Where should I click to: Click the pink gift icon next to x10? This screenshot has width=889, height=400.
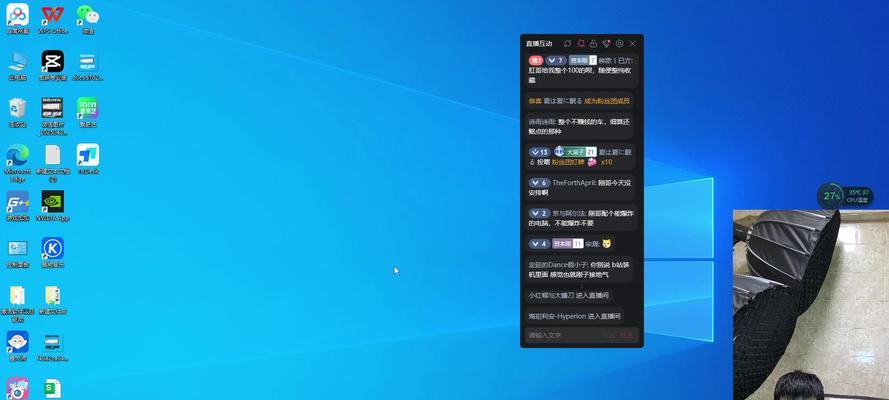[x=592, y=162]
